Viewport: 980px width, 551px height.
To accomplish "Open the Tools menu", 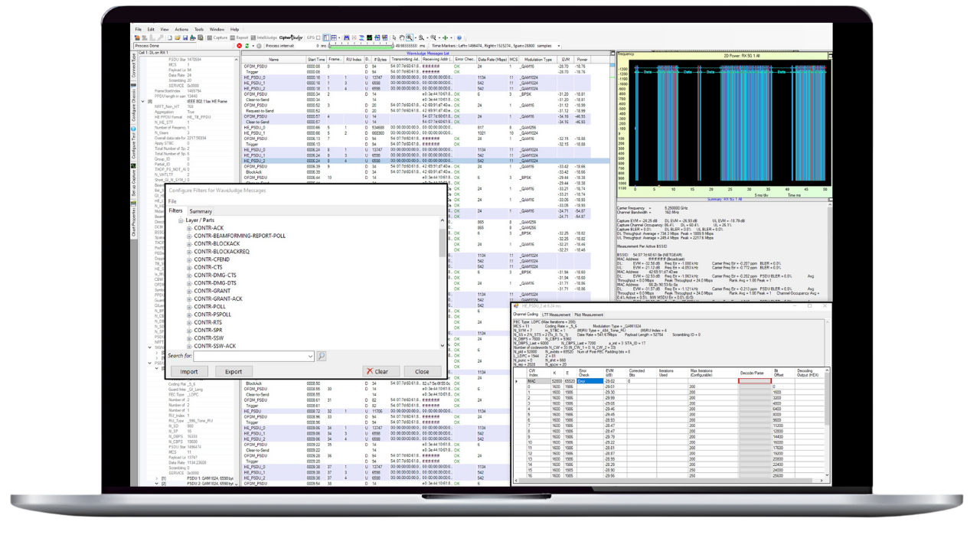I will click(199, 29).
